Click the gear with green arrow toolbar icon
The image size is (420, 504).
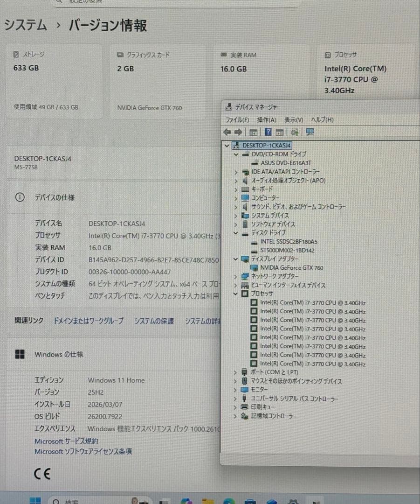[x=295, y=132]
